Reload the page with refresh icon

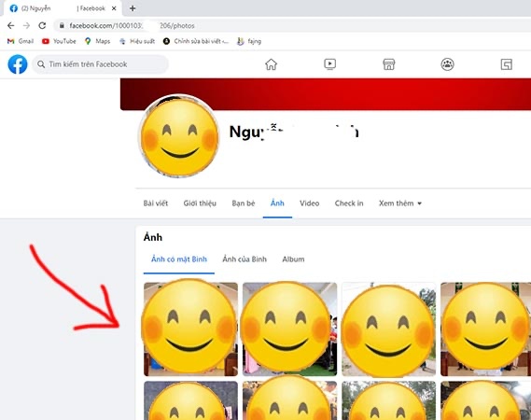pos(42,25)
